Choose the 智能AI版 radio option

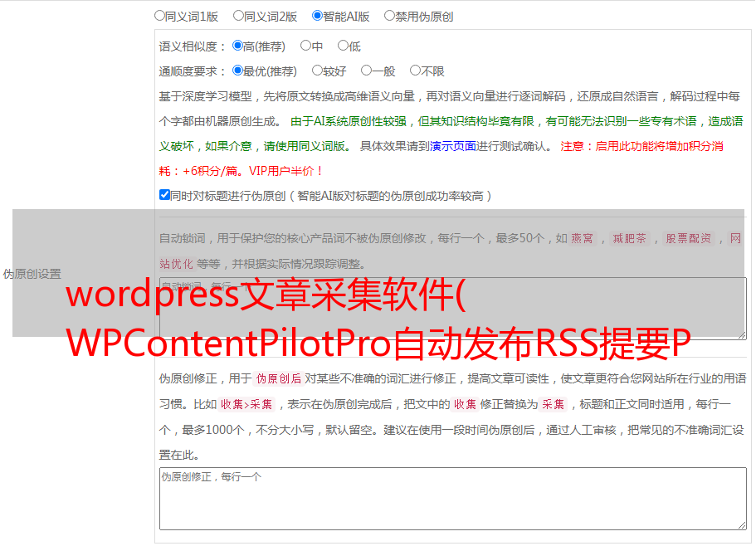pyautogui.click(x=317, y=16)
